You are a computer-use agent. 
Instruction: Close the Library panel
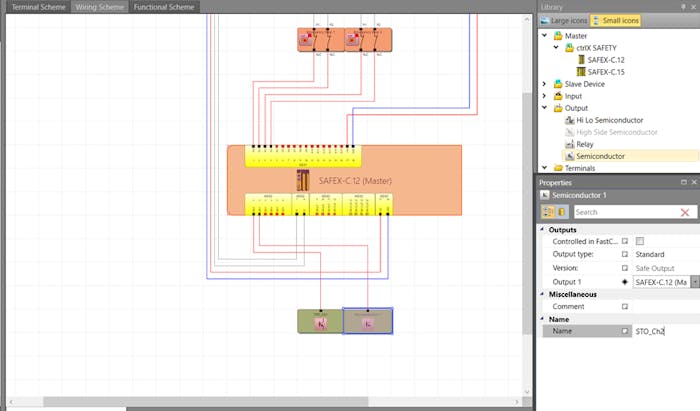pyautogui.click(x=693, y=7)
